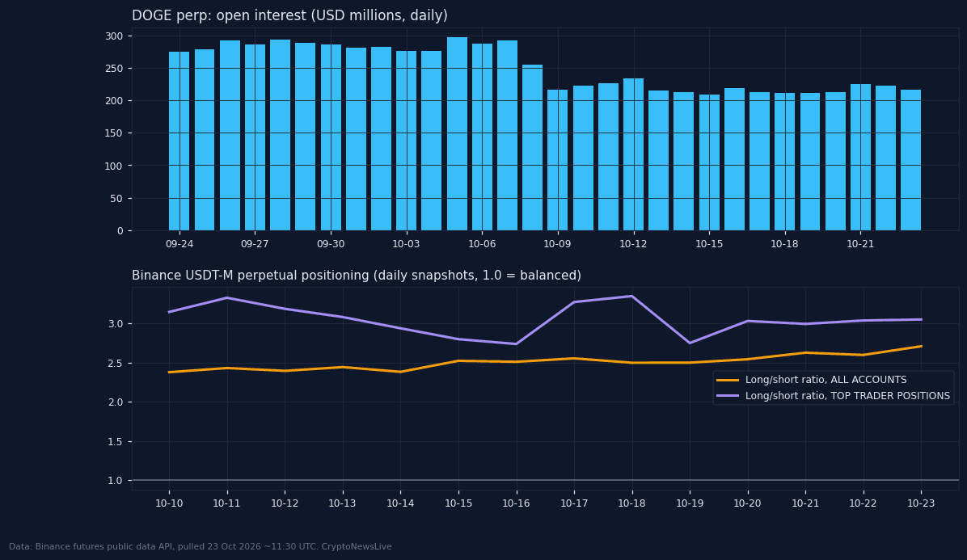Click the 10-03 x-axis date label

click(406, 244)
